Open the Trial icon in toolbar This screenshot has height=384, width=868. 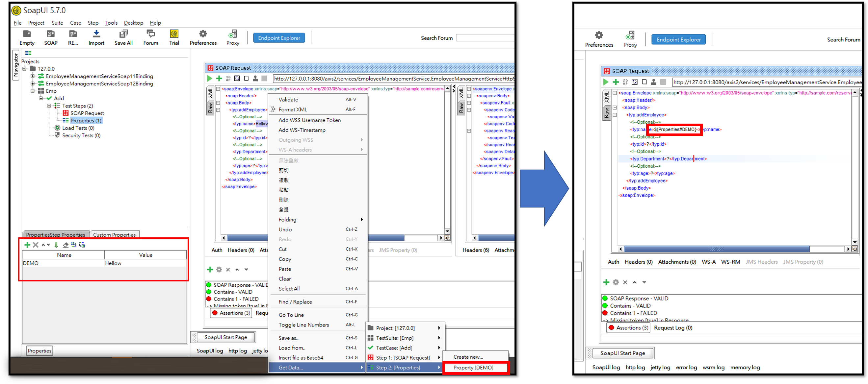pyautogui.click(x=174, y=34)
